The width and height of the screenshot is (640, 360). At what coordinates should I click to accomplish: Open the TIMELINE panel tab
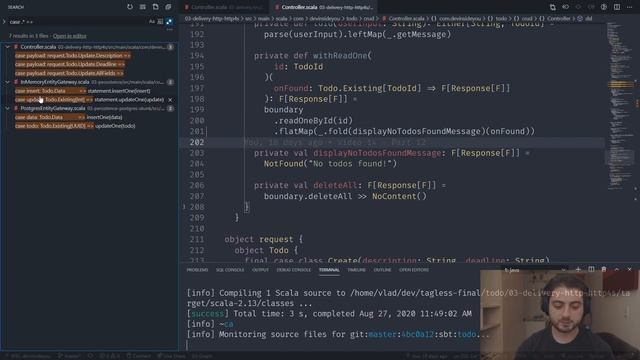click(356, 270)
